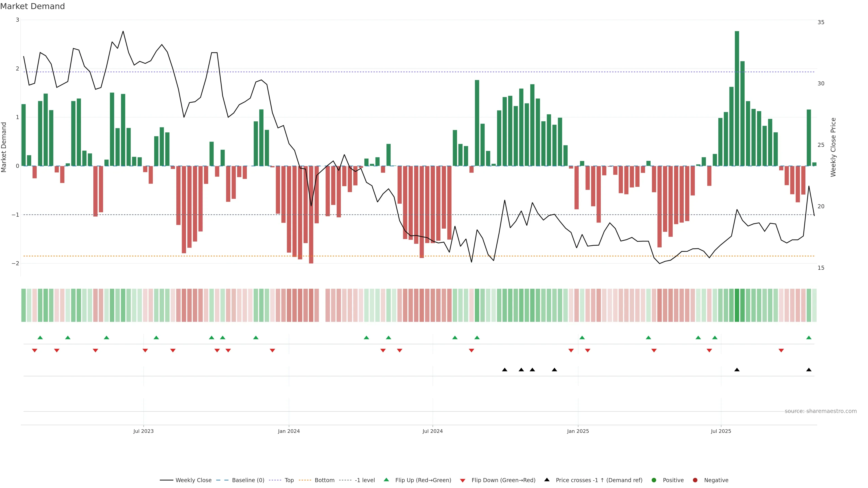The height and width of the screenshot is (488, 868).
Task: Click the Weekly Close Price axis title
Action: point(833,147)
